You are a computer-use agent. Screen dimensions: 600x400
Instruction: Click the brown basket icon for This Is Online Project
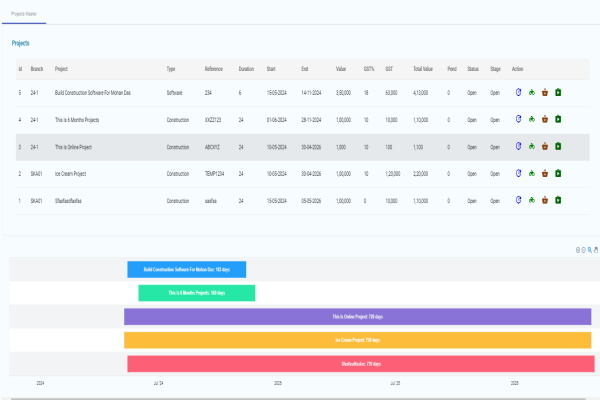tap(545, 146)
